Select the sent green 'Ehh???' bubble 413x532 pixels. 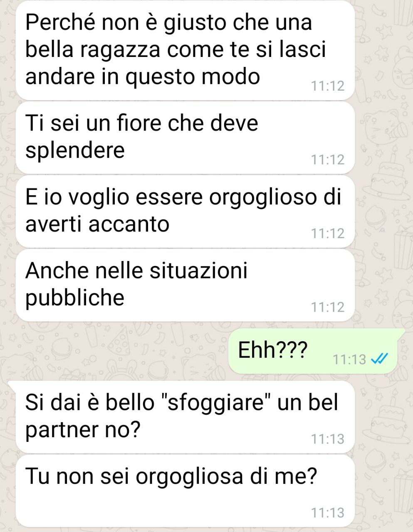click(x=316, y=351)
